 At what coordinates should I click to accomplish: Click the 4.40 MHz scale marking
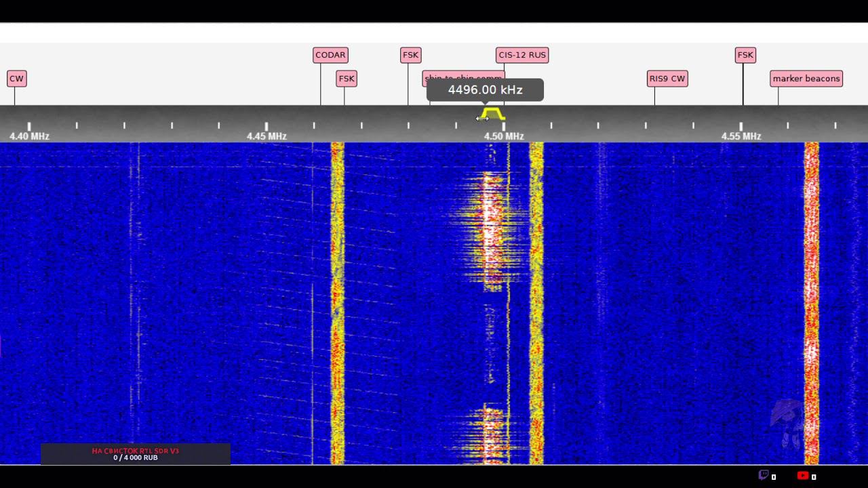[29, 136]
